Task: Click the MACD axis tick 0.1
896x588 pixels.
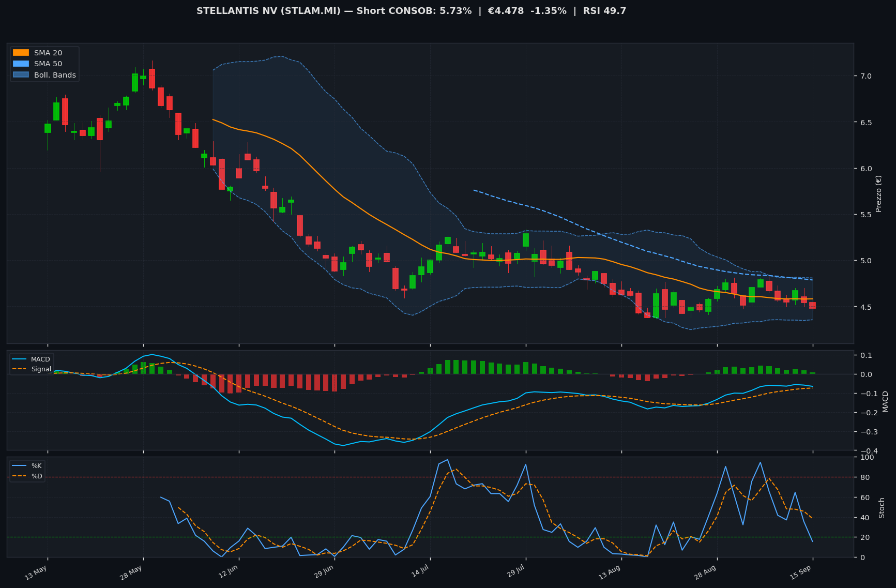Action: 865,355
